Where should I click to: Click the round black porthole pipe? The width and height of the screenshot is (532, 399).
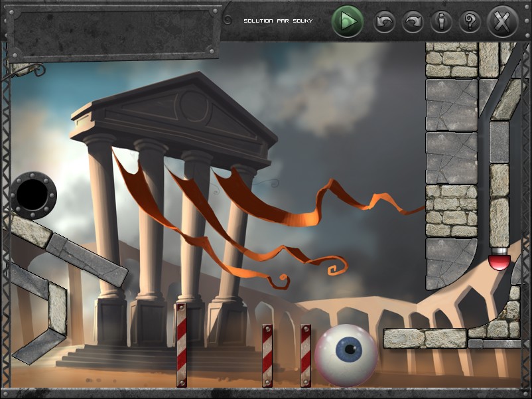coord(33,195)
